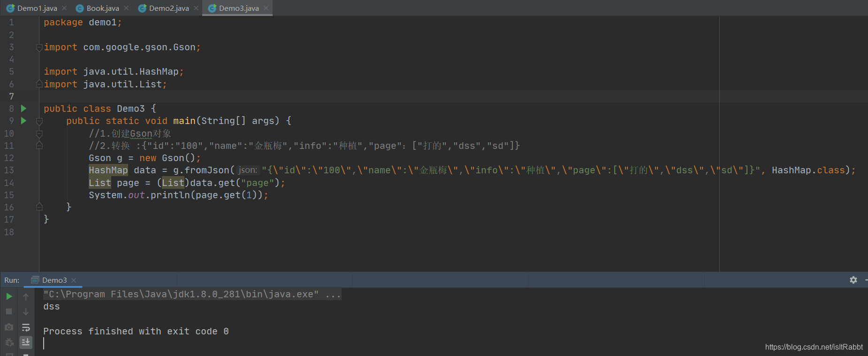Click the 'json:' parameter hint
This screenshot has width=868, height=356.
pos(247,170)
